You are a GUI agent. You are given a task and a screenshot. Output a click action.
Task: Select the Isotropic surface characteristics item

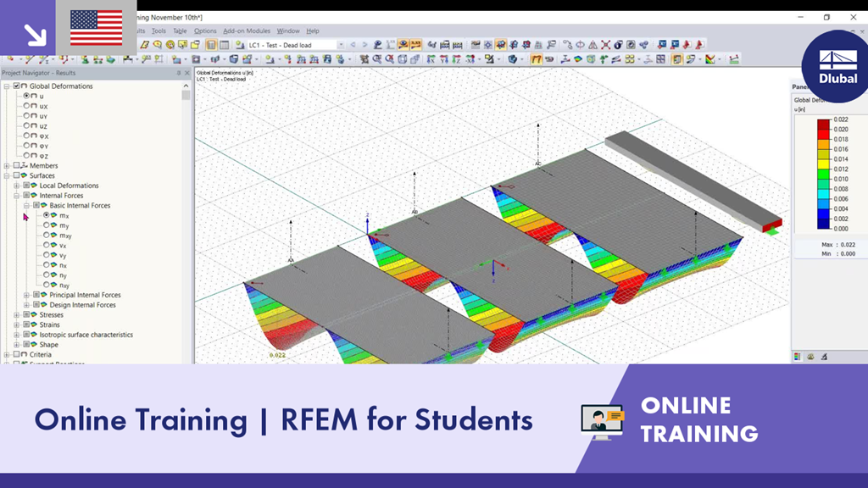click(x=86, y=335)
